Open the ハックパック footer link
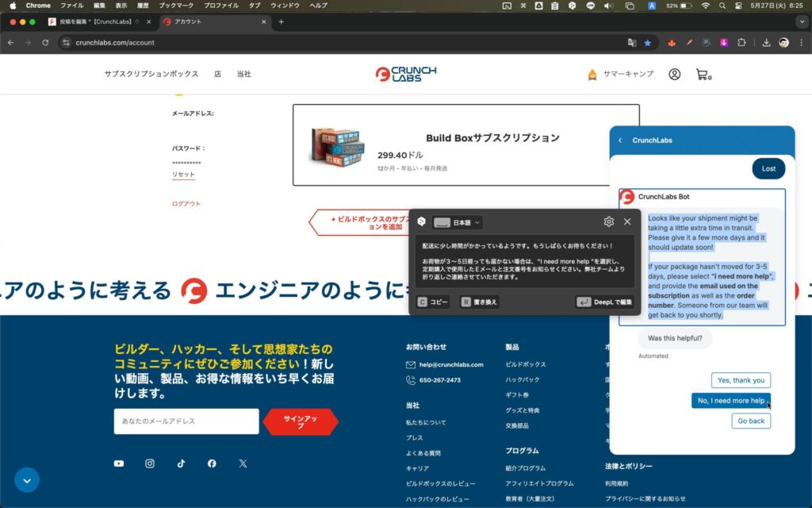 (x=523, y=379)
